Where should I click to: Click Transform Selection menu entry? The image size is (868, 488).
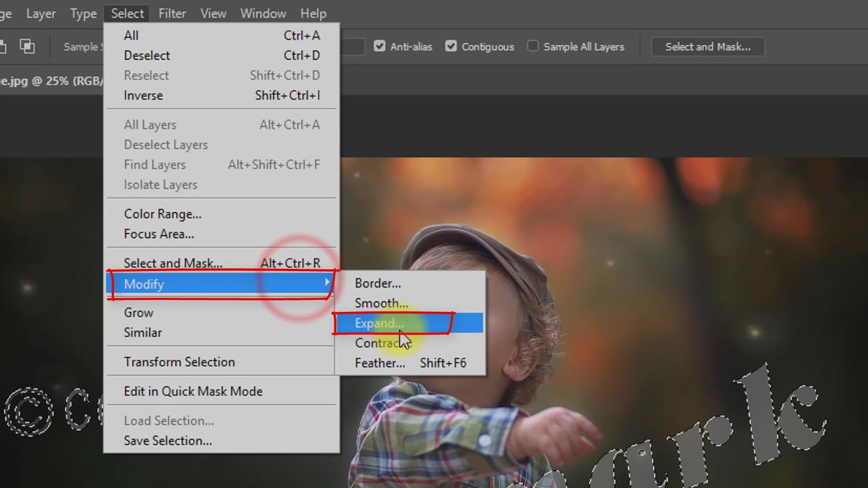pyautogui.click(x=180, y=362)
